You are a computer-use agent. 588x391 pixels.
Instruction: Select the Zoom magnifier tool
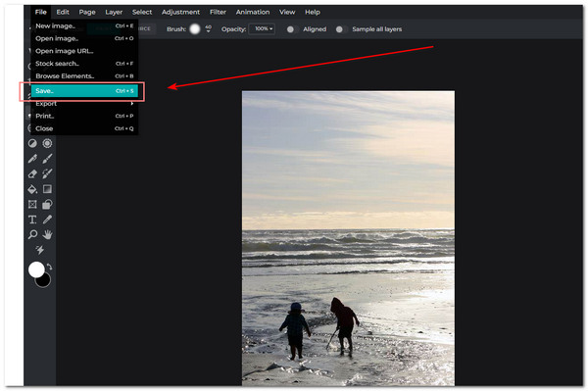click(x=32, y=234)
